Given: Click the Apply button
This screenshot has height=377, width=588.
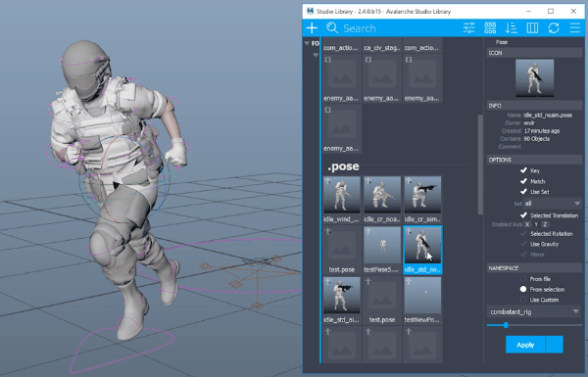Looking at the screenshot, I should [525, 345].
